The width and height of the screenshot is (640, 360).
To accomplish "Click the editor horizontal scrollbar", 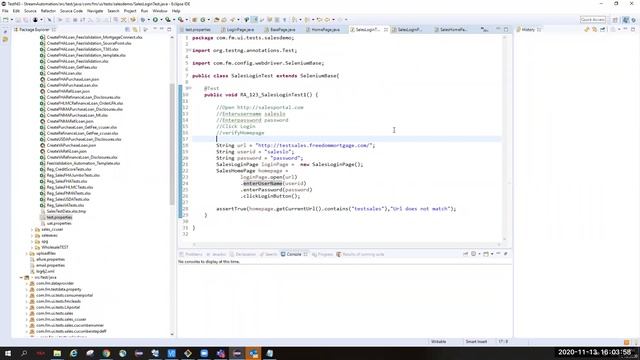I will tap(346, 244).
